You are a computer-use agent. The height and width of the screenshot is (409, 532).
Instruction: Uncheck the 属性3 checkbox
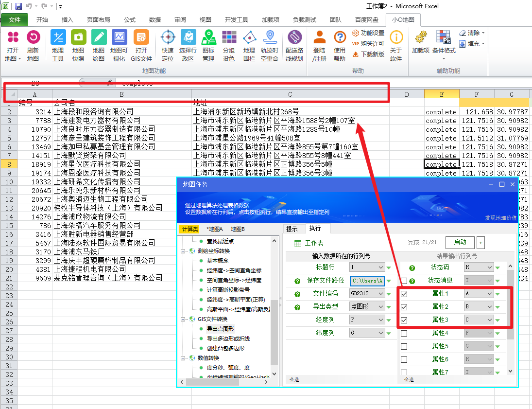(x=404, y=320)
